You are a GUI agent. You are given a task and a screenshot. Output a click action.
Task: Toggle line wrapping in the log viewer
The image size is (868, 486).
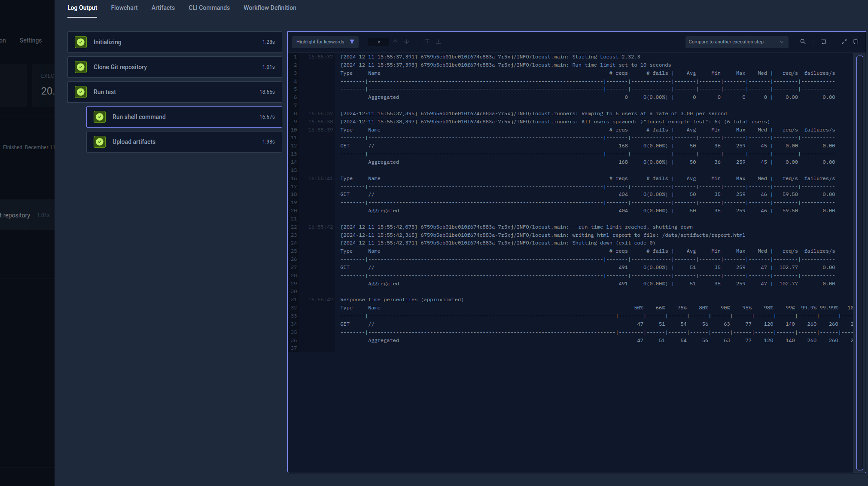point(824,42)
